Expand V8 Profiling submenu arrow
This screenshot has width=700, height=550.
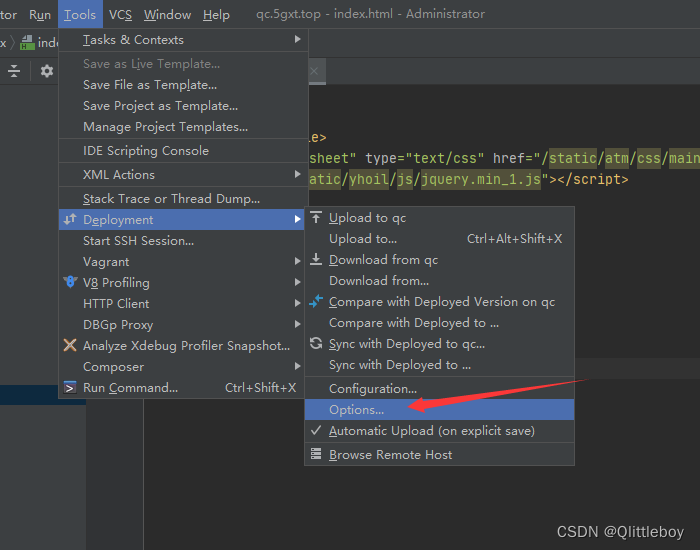tap(297, 282)
